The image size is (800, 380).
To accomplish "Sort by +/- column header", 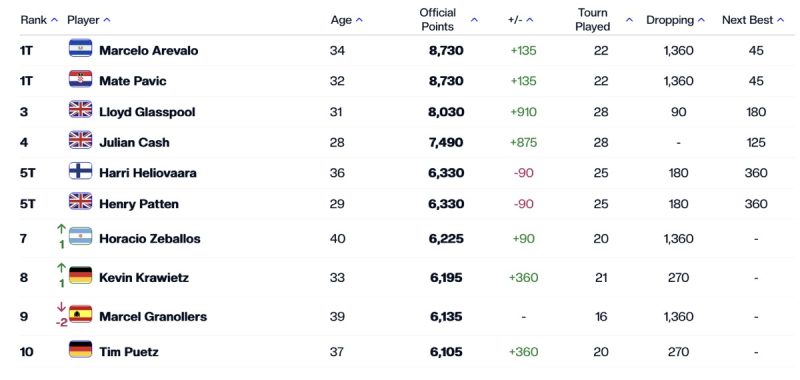I will click(520, 20).
